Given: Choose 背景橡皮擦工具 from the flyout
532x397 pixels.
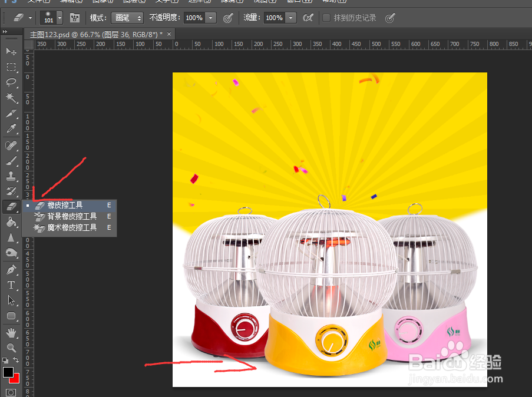Looking at the screenshot, I should (x=70, y=217).
